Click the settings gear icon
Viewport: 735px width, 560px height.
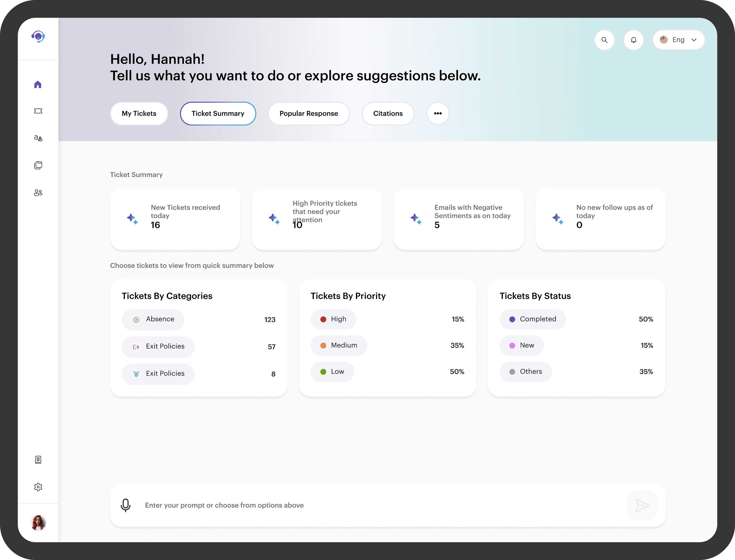coord(38,487)
